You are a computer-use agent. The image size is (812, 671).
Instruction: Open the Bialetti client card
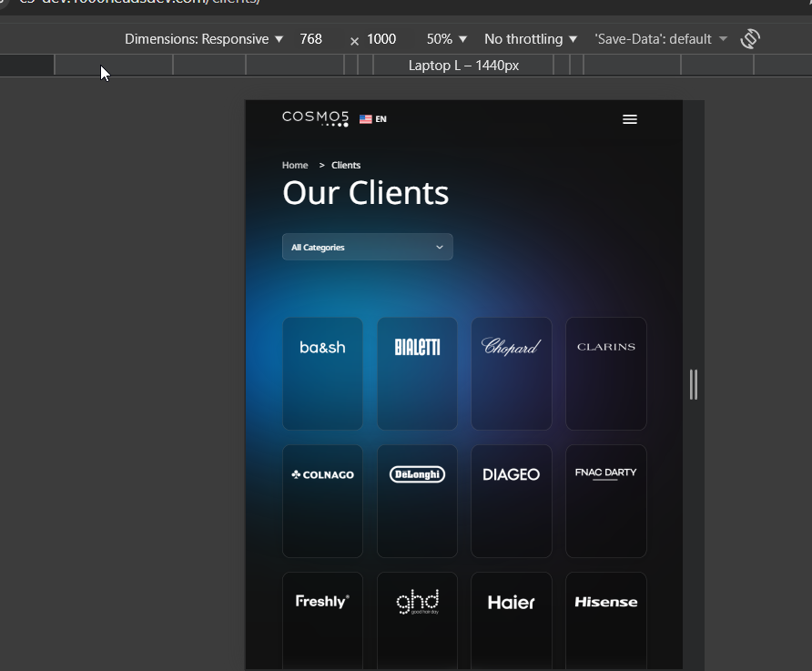tap(418, 374)
